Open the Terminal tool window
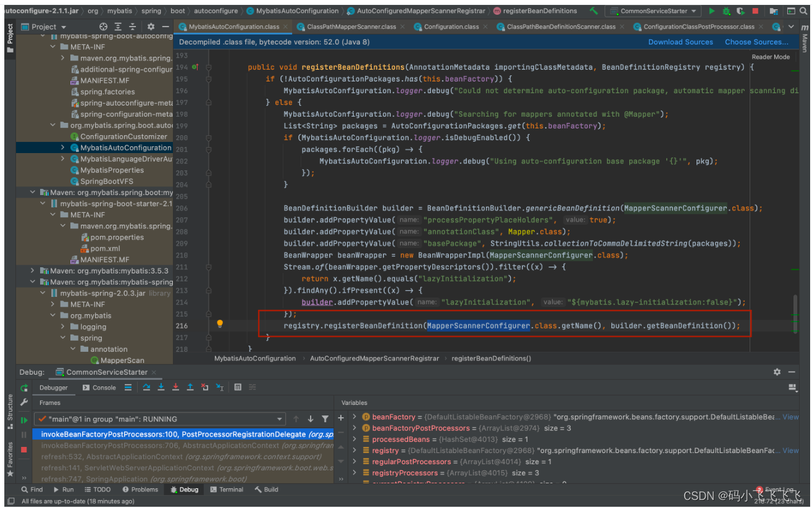 coord(227,489)
